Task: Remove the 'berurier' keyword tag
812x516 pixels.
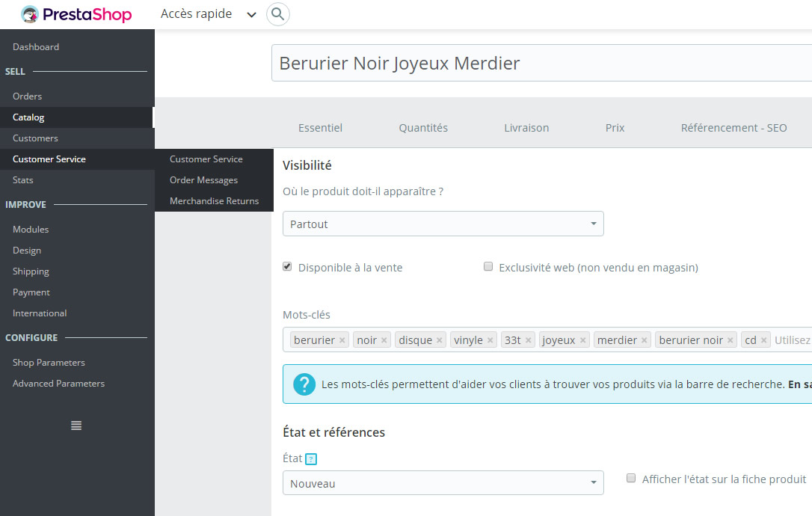Action: pyautogui.click(x=342, y=340)
